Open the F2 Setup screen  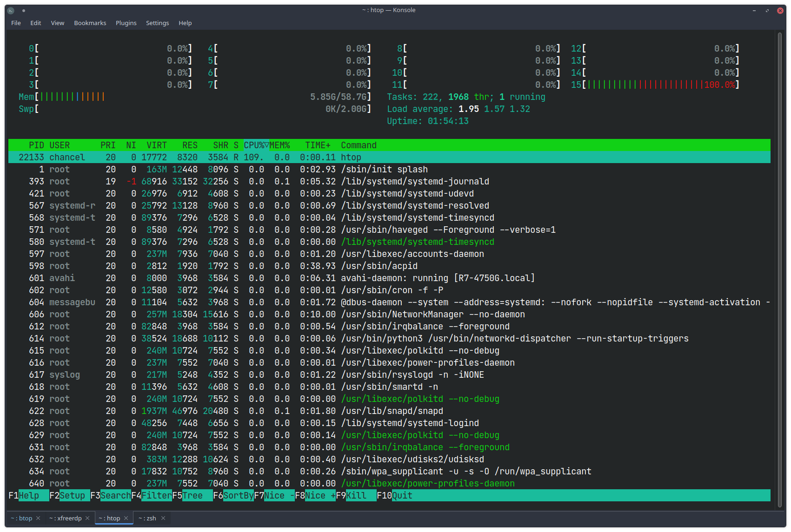72,495
